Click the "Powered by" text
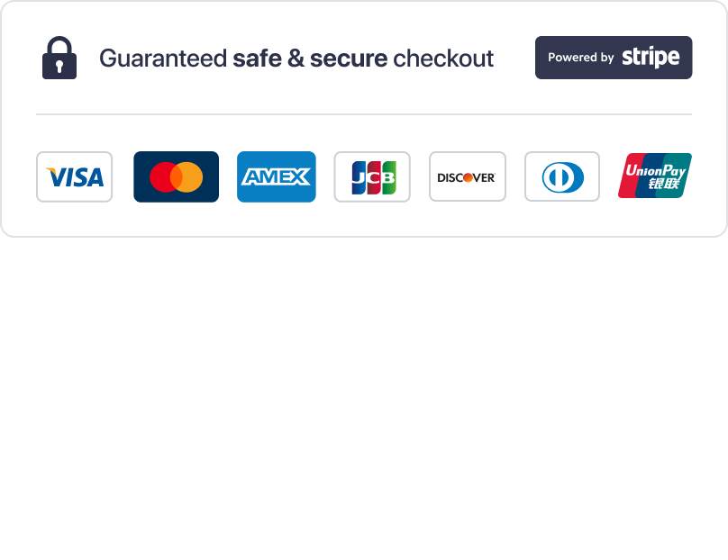This screenshot has width=728, height=560. (580, 58)
